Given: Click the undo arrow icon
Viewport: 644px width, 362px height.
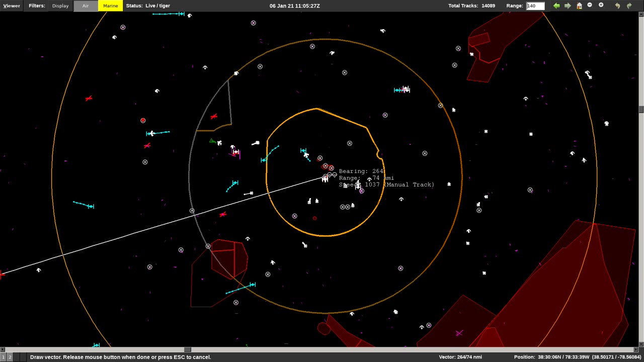Looking at the screenshot, I should (x=618, y=6).
